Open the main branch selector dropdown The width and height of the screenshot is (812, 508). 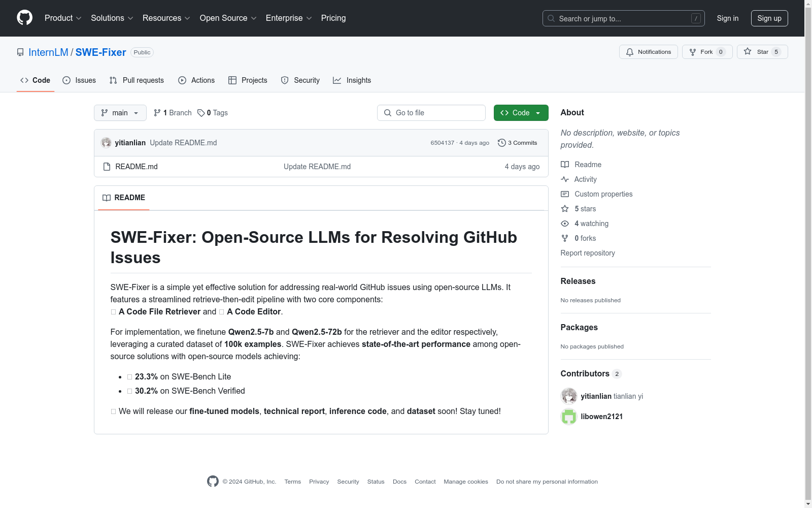pyautogui.click(x=120, y=113)
